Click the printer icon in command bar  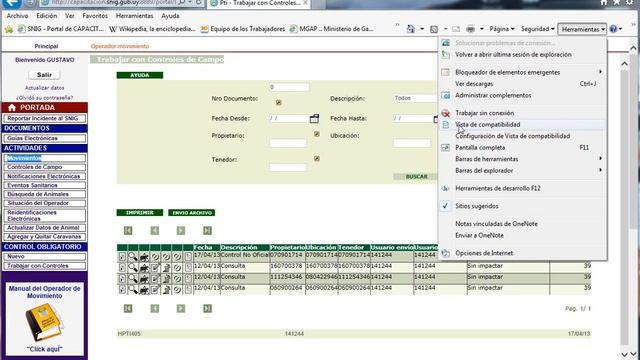click(x=470, y=29)
